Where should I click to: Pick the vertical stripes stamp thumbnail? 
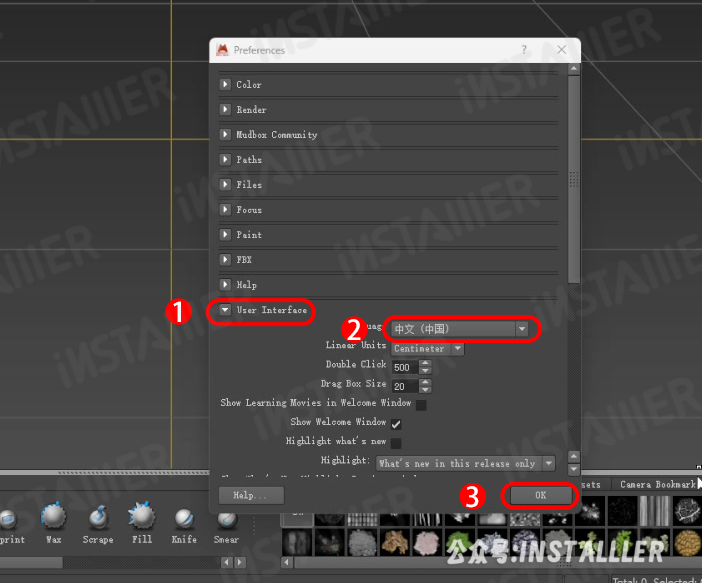click(x=654, y=510)
